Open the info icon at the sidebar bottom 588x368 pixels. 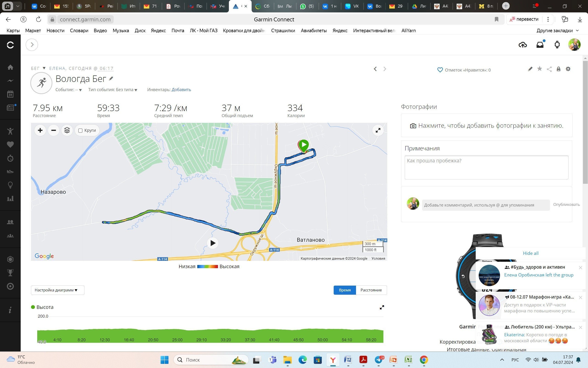(x=10, y=310)
